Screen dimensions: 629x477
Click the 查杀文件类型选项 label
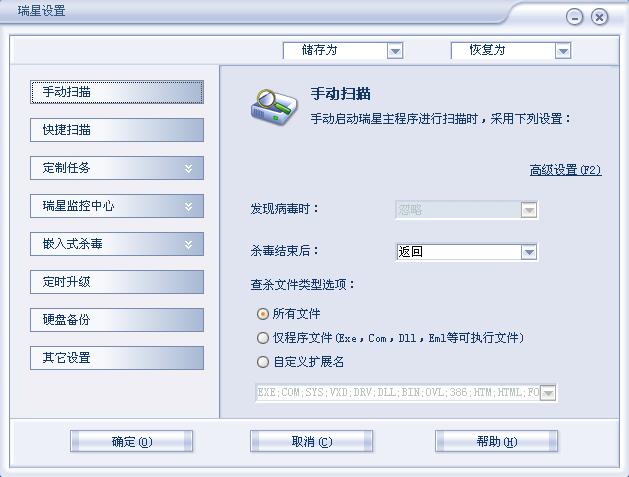[302, 285]
